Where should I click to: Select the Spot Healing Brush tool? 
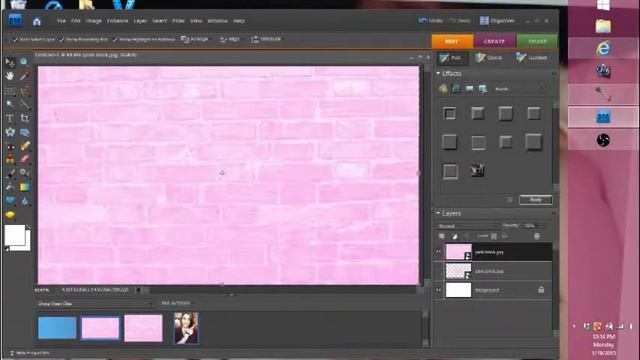pyautogui.click(x=24, y=146)
